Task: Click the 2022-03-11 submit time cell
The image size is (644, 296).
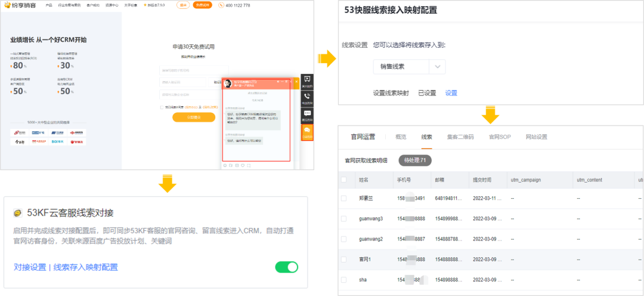Action: coord(488,198)
